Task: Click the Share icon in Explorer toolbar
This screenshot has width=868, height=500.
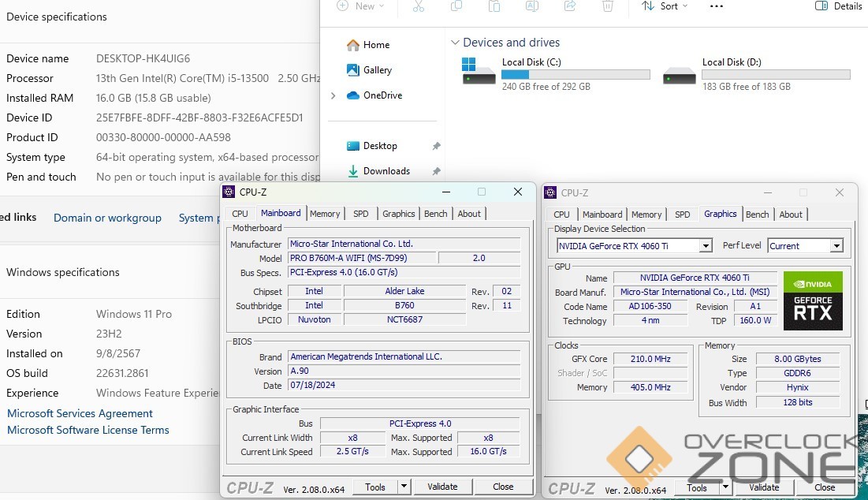Action: [570, 6]
